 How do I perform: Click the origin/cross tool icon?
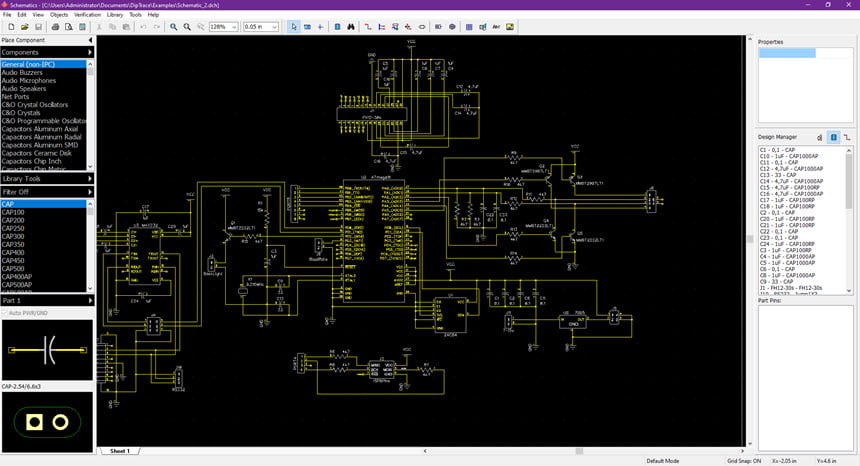[320, 26]
